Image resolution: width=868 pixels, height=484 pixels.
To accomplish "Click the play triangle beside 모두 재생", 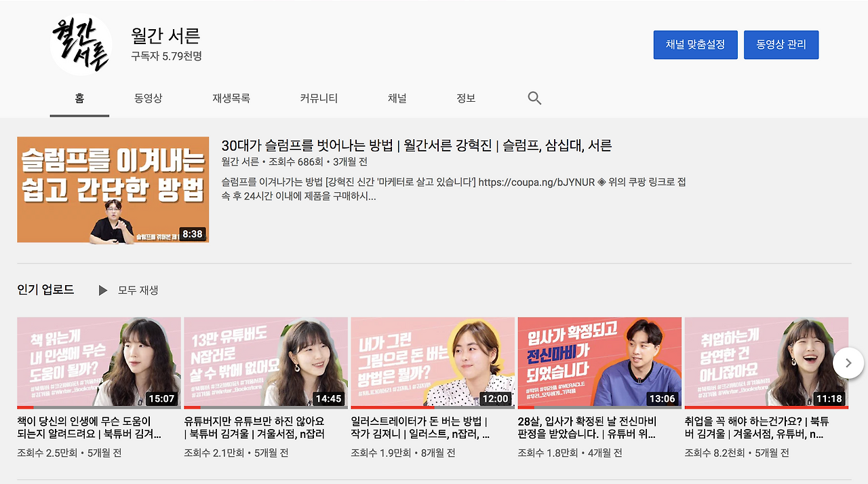I will 103,291.
